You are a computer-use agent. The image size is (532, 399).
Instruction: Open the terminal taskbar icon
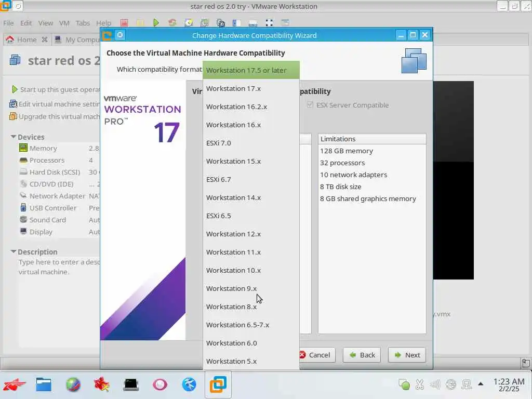click(131, 384)
